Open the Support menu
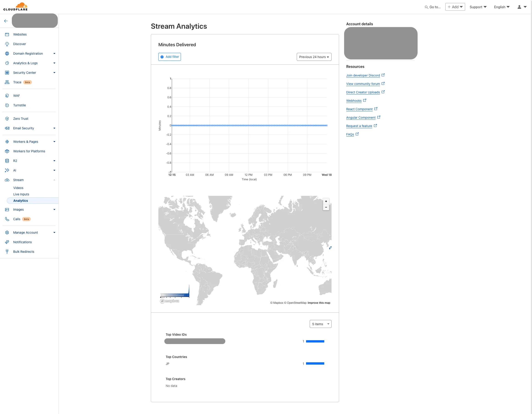 tap(478, 7)
